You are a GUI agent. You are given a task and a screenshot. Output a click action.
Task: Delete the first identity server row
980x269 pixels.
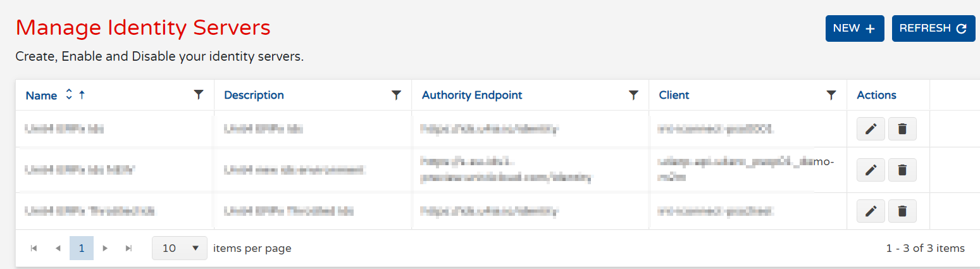coord(902,129)
